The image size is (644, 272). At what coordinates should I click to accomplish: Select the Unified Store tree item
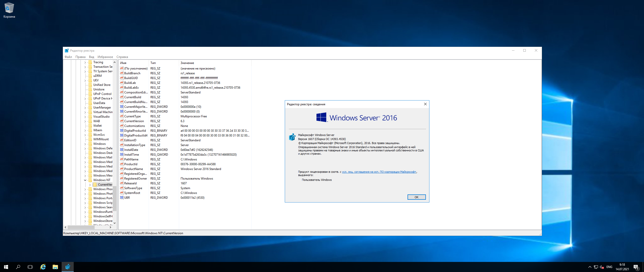[102, 85]
